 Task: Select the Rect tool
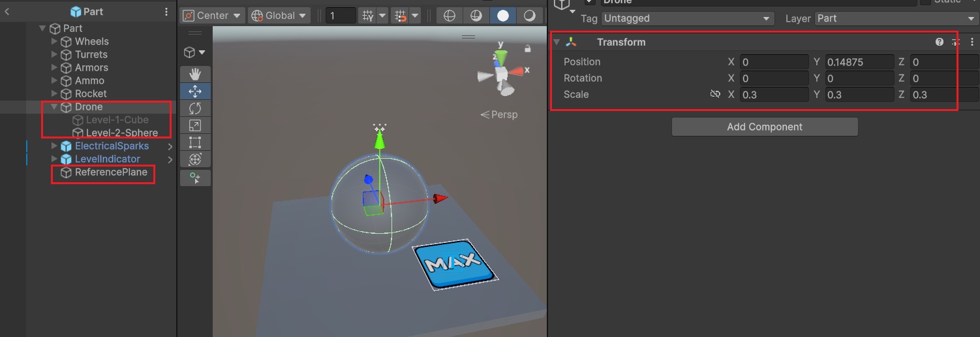[195, 142]
